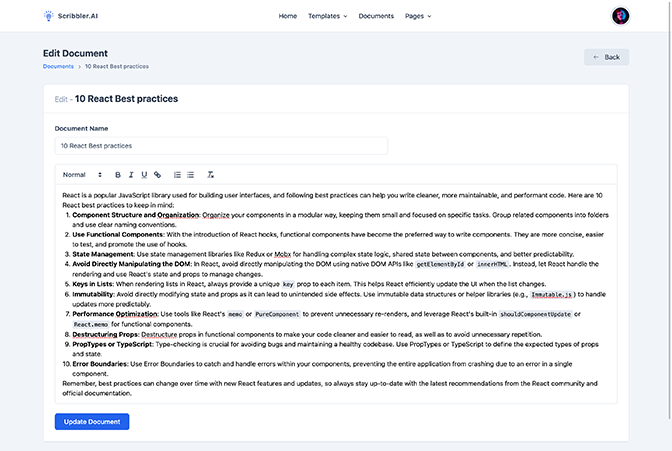Click the 'key' code snippet in item 5

pyautogui.click(x=288, y=285)
